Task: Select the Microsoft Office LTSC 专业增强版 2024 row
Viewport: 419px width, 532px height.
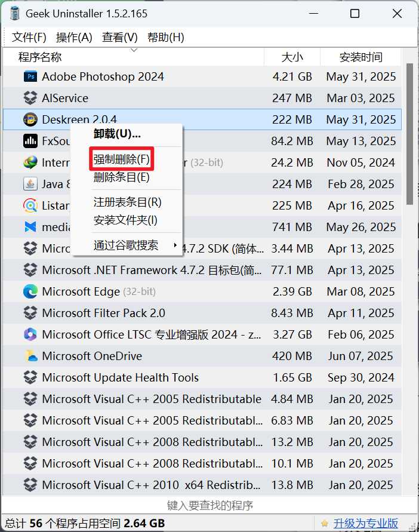Action: 202,334
